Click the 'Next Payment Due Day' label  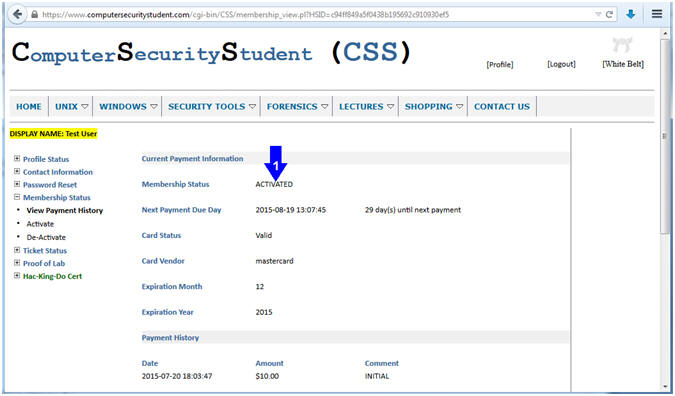[181, 210]
